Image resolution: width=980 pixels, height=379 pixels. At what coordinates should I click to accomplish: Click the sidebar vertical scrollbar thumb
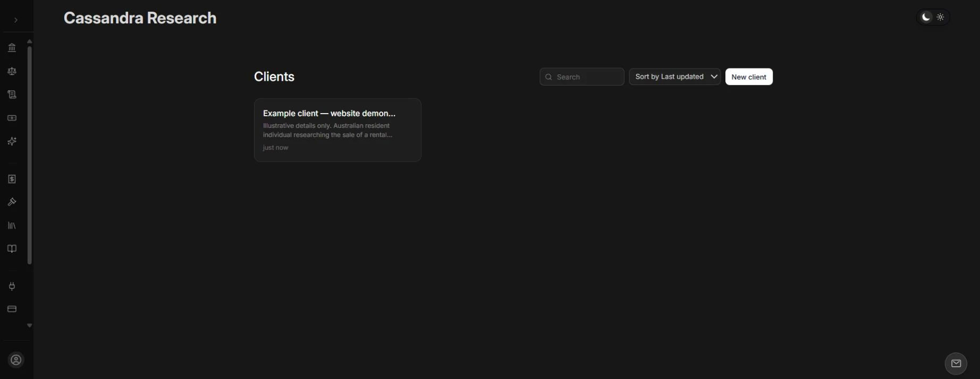coord(30,155)
